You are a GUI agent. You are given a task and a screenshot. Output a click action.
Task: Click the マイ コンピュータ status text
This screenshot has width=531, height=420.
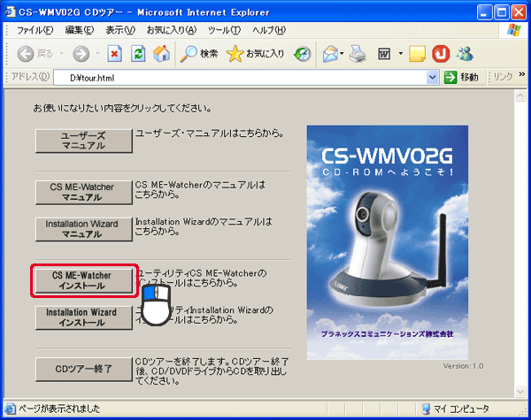pos(462,409)
